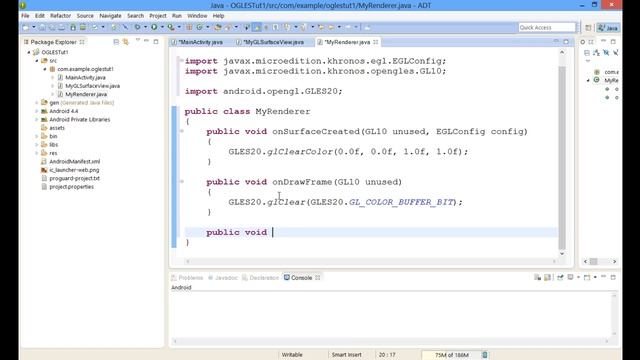
Task: Close the MyRenderer.java editor tab
Action: pyautogui.click(x=376, y=42)
